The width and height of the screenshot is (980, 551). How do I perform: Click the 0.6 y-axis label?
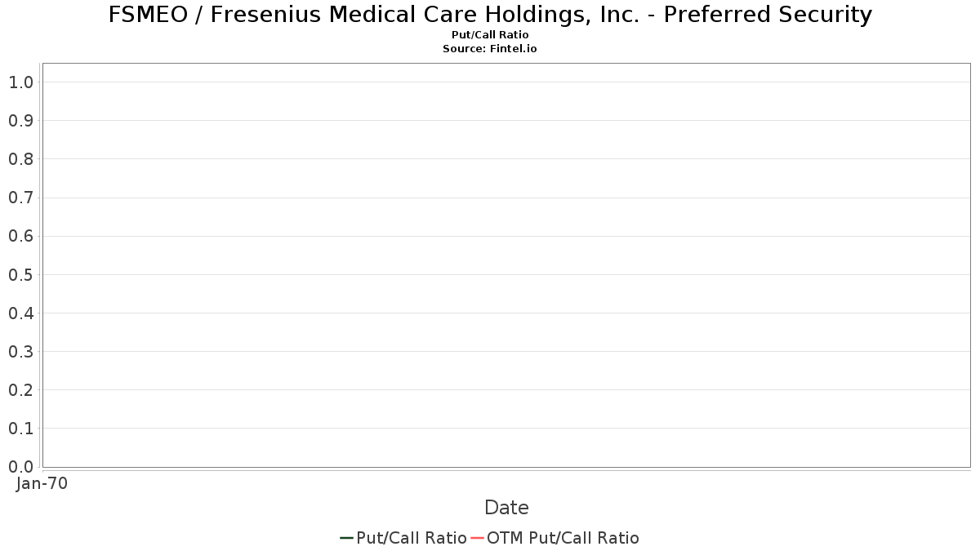click(20, 236)
